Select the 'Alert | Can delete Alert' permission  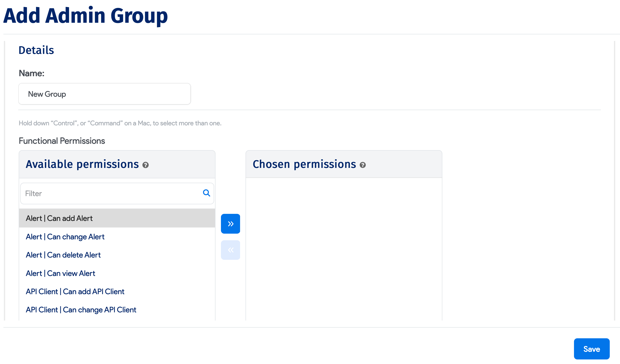(63, 255)
